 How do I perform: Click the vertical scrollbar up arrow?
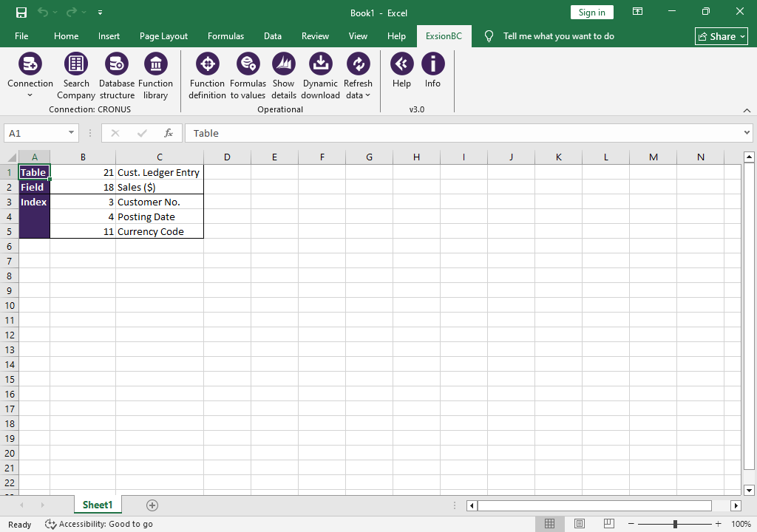749,157
